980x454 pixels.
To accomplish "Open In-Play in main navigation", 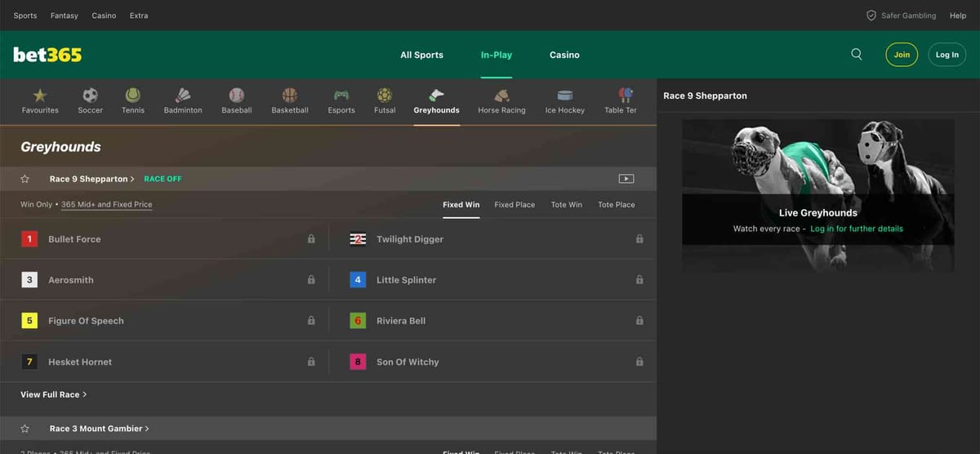I will click(497, 55).
